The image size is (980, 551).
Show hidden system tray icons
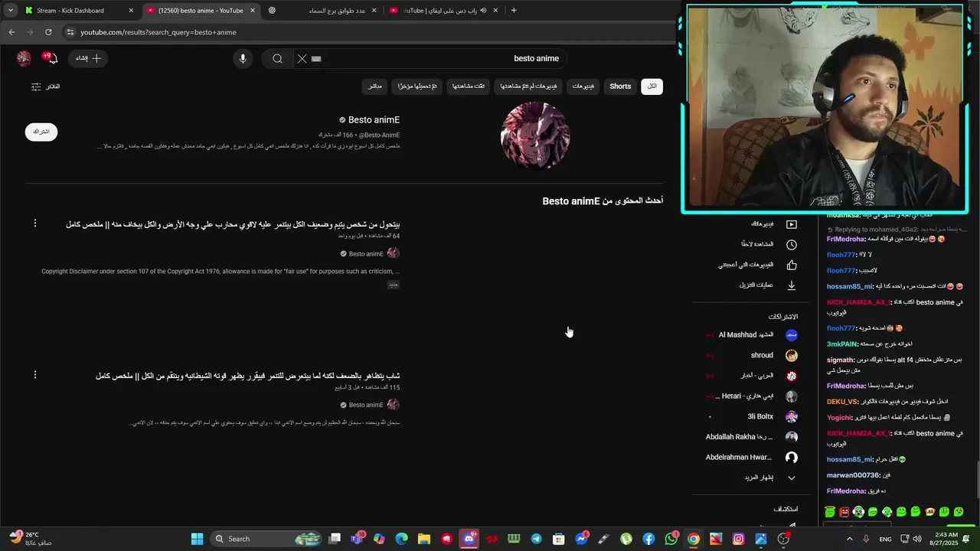tap(849, 539)
